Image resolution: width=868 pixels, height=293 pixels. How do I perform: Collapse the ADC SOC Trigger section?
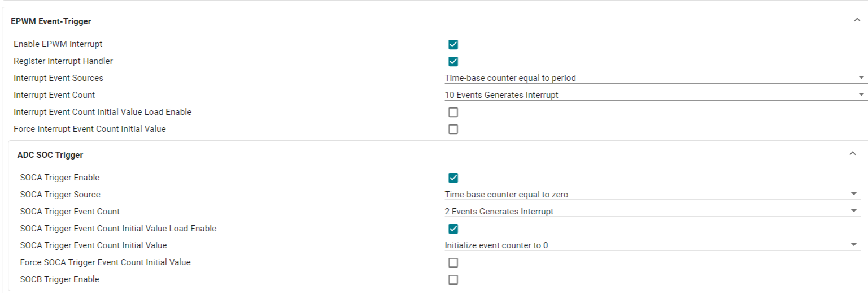point(853,154)
